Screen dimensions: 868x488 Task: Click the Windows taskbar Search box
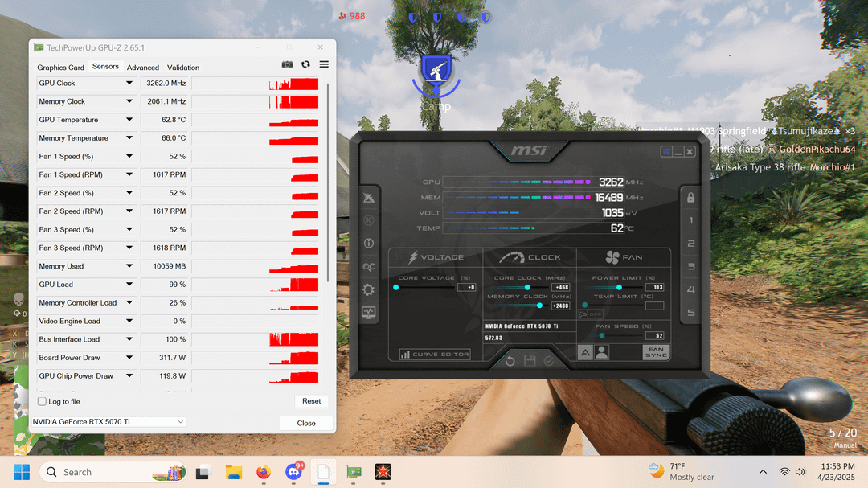[113, 472]
